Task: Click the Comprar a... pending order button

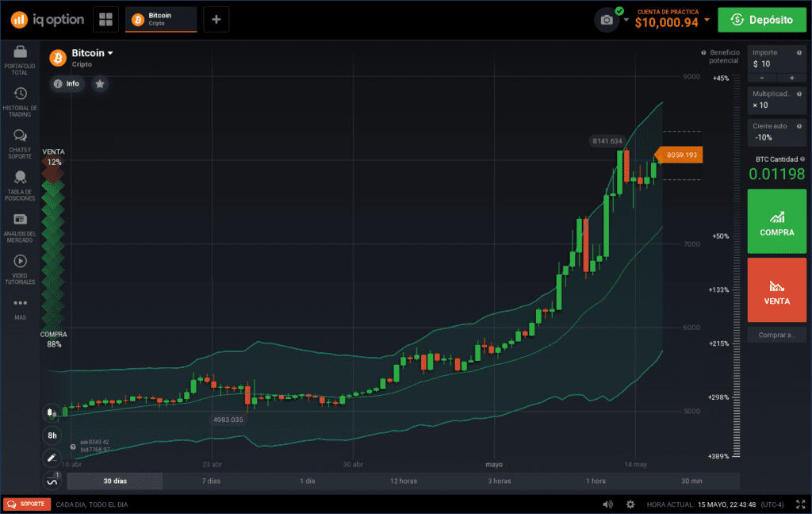Action: click(x=777, y=335)
